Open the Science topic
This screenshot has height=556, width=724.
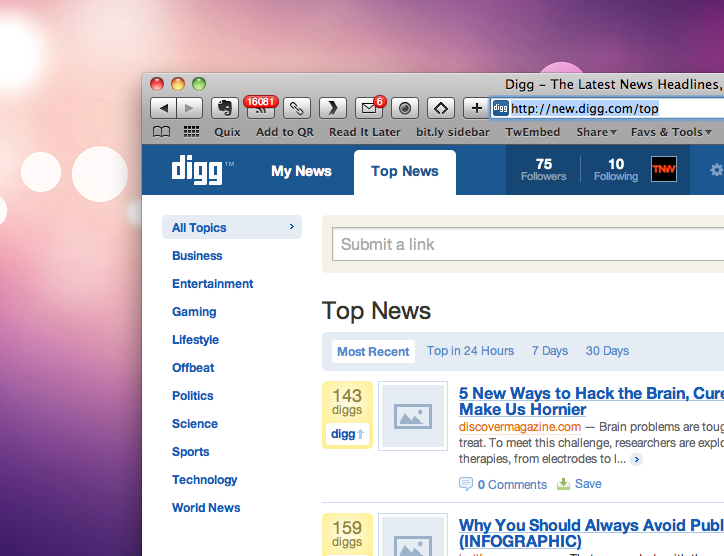coord(195,424)
